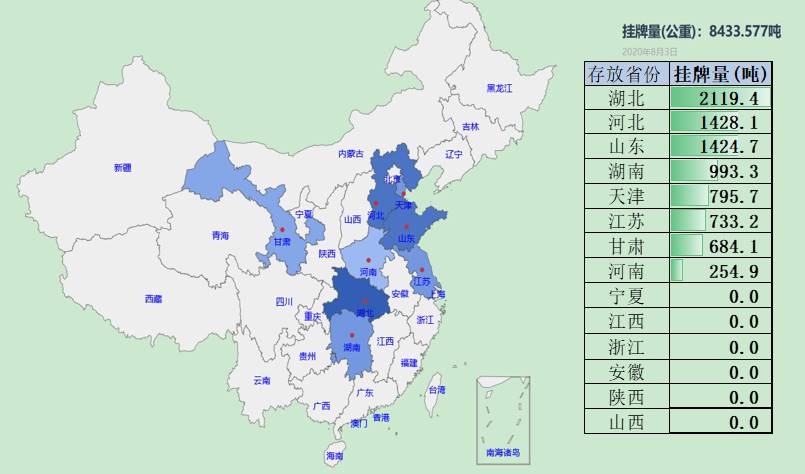Screen dimensions: 805x474
Task: Click the 辽宁 map label
Action: pos(454,154)
